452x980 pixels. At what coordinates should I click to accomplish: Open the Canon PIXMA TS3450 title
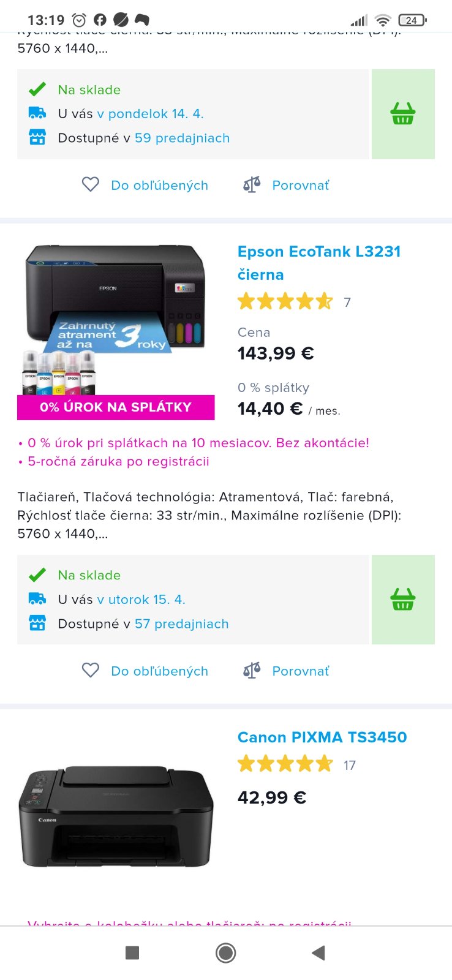coord(322,737)
